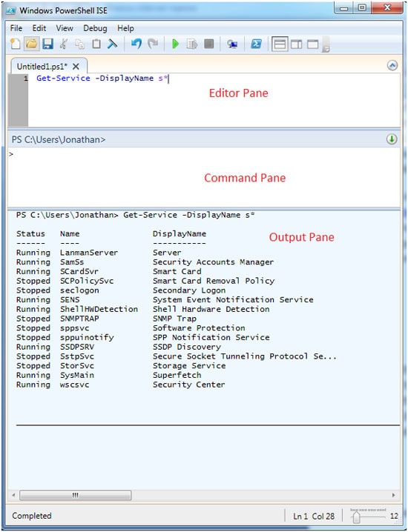Click the zoom slider handle
This screenshot has width=408, height=532.
tap(356, 517)
